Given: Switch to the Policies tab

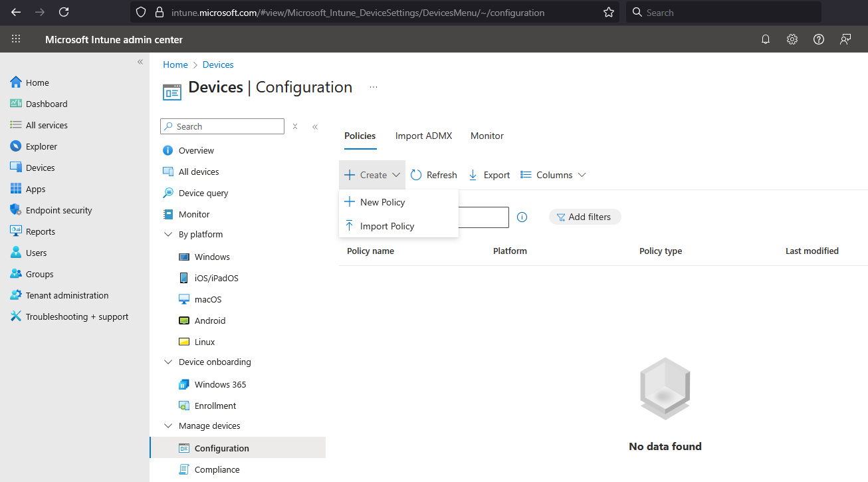Looking at the screenshot, I should click(360, 136).
